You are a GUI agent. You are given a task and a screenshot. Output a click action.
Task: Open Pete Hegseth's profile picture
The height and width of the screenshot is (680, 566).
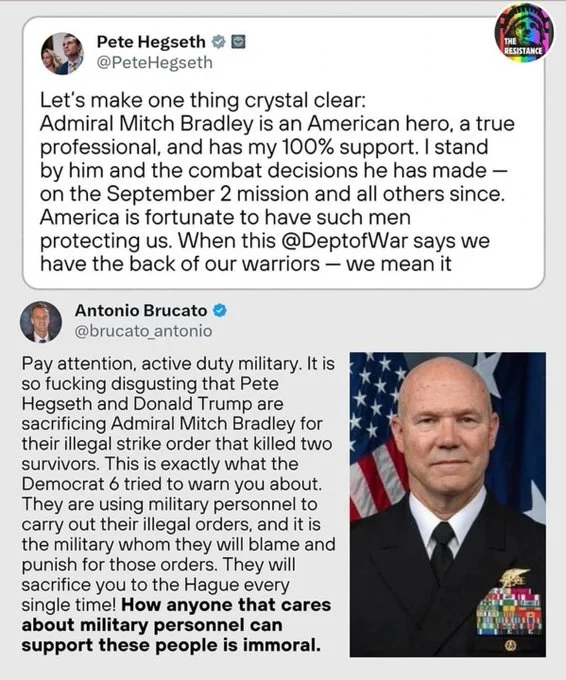62,53
